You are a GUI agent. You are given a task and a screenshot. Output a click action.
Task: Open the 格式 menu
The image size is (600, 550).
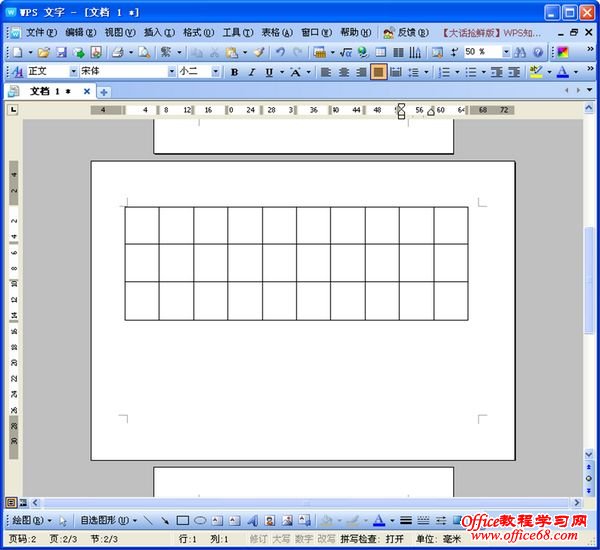(x=199, y=33)
